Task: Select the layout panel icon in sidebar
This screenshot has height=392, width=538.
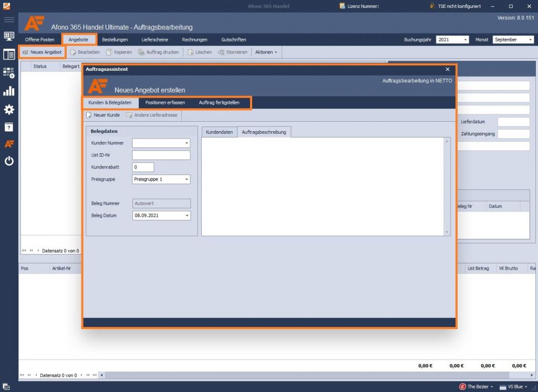Action: point(9,54)
